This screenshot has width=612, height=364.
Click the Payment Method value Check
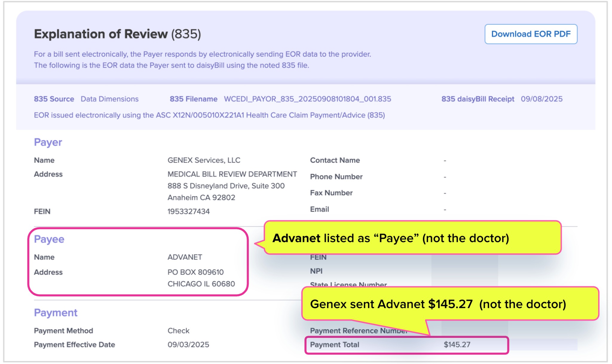pos(178,331)
